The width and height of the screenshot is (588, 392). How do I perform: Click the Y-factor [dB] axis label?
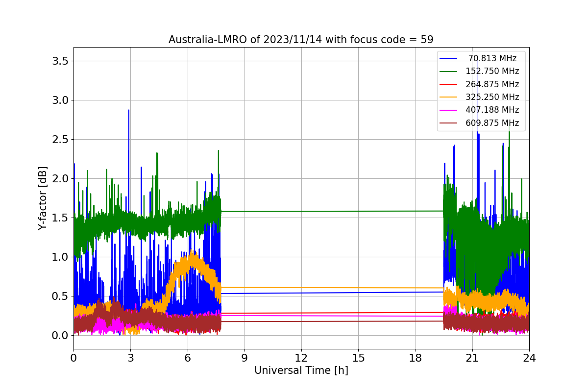coord(43,198)
